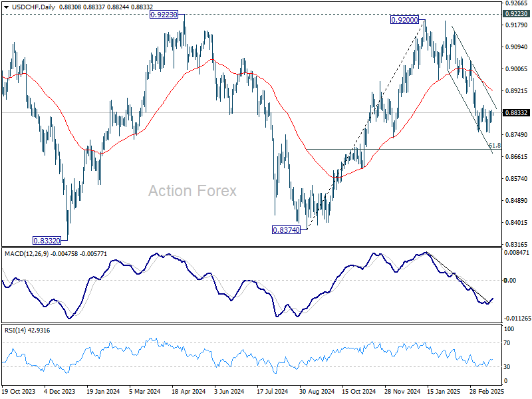Click the 17 Jul 2024 date label
Viewport: 532px width, 399px height.
pos(273,391)
